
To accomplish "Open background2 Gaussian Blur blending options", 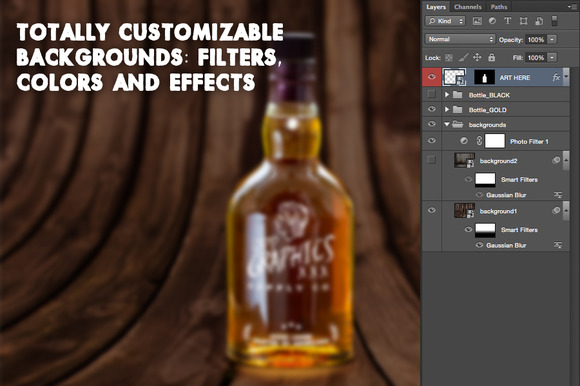I will (558, 194).
